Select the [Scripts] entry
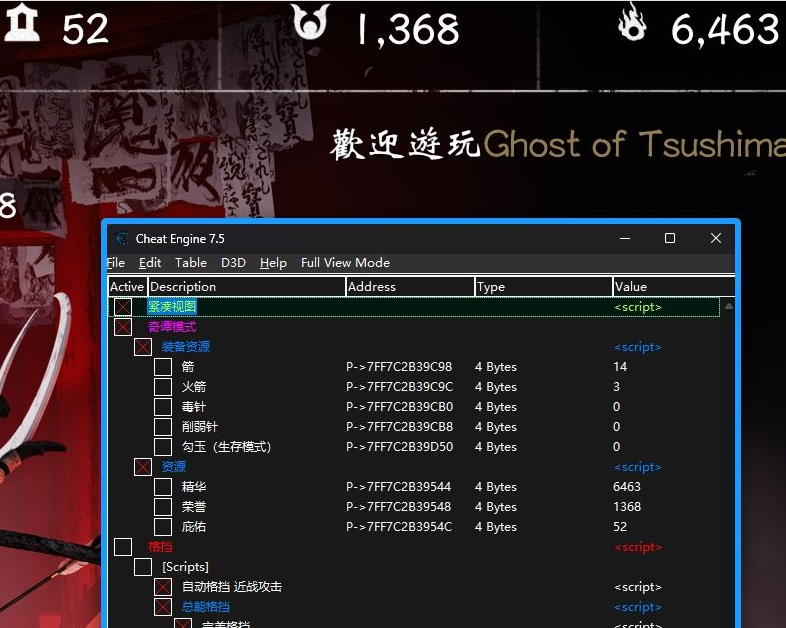Screen dimensions: 786x628 point(185,567)
